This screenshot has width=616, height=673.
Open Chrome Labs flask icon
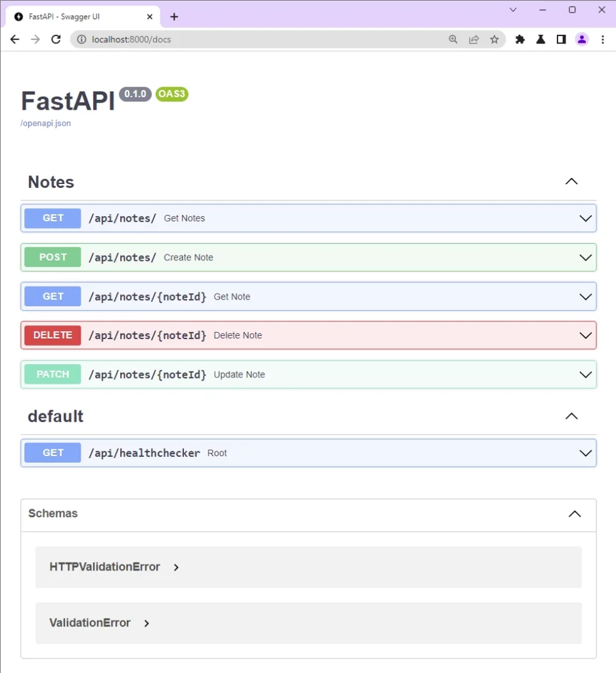pos(540,39)
